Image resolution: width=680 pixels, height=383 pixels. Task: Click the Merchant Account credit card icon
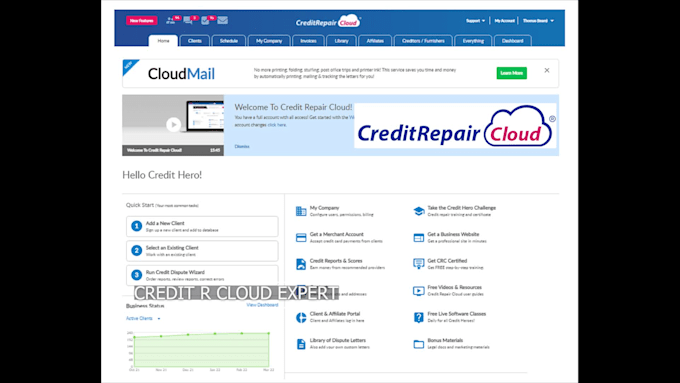(x=301, y=238)
